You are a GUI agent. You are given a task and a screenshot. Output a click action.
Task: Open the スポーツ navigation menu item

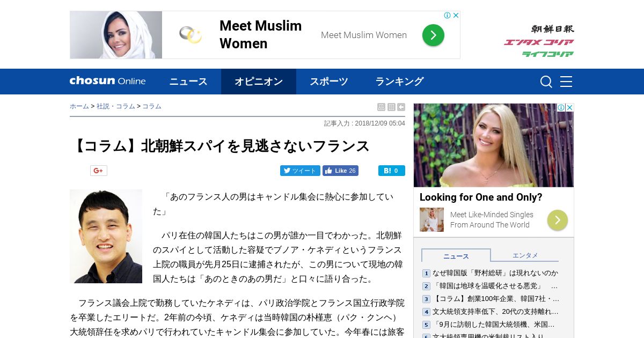(x=329, y=82)
